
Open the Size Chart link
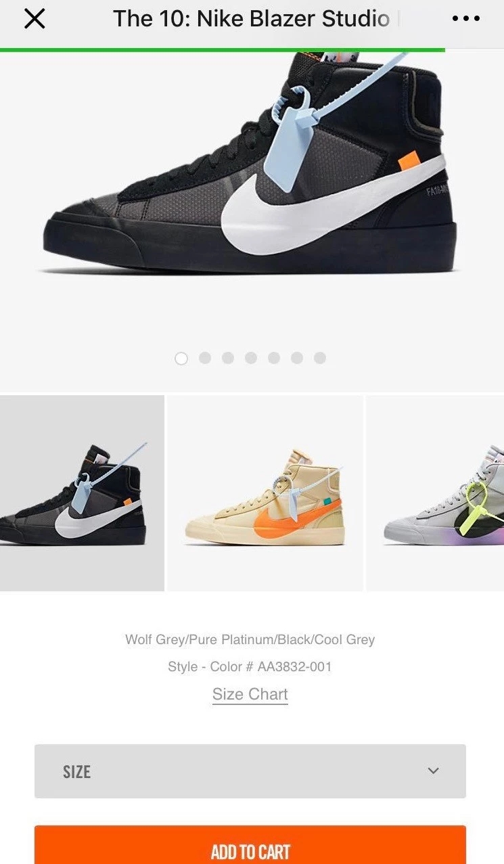pyautogui.click(x=250, y=694)
